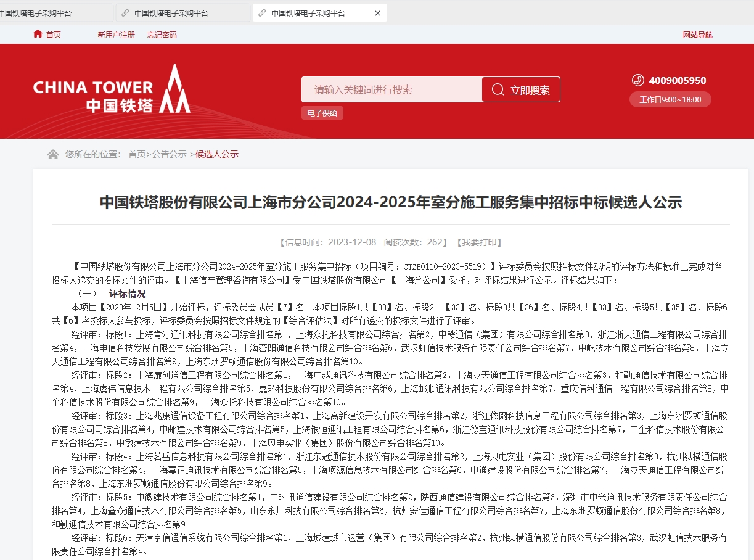
Task: Click 候选人公示 breadcrumb item
Action: click(x=217, y=154)
